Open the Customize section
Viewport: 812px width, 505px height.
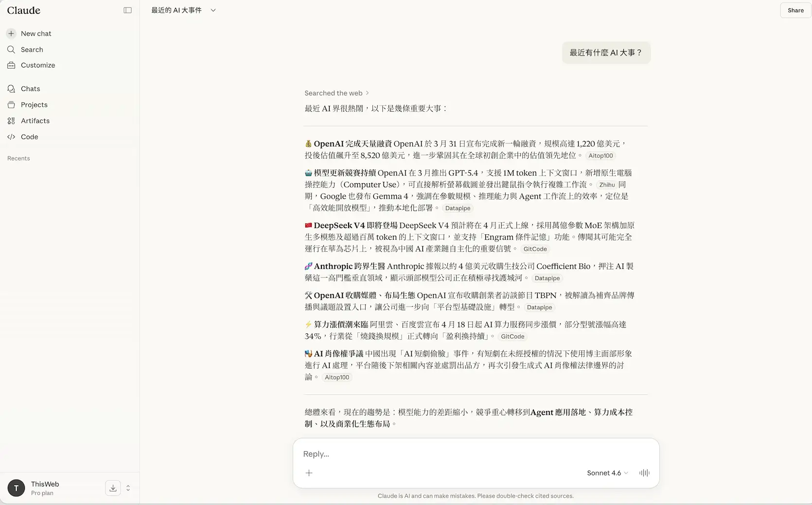click(x=37, y=65)
